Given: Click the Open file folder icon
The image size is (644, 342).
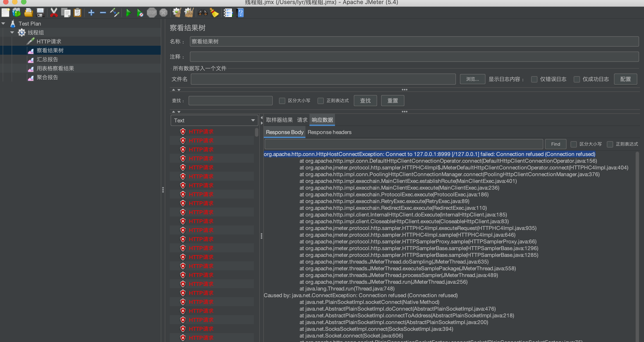Looking at the screenshot, I should pyautogui.click(x=28, y=13).
